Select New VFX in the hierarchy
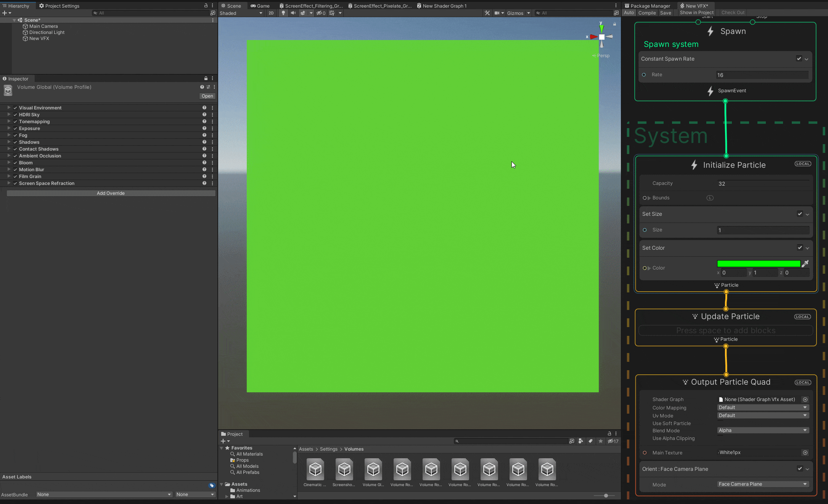Viewport: 828px width, 504px height. click(39, 39)
